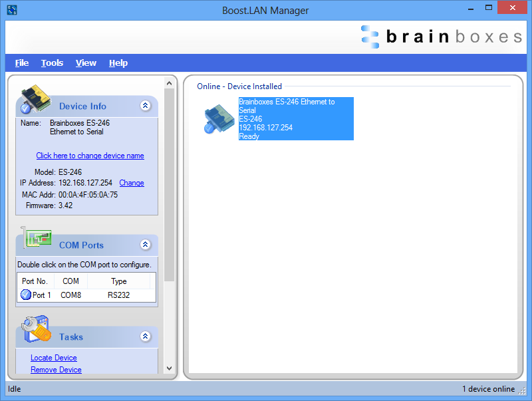Screen dimensions: 532x401
Task: Collapse the Tasks panel
Action: pyautogui.click(x=145, y=336)
